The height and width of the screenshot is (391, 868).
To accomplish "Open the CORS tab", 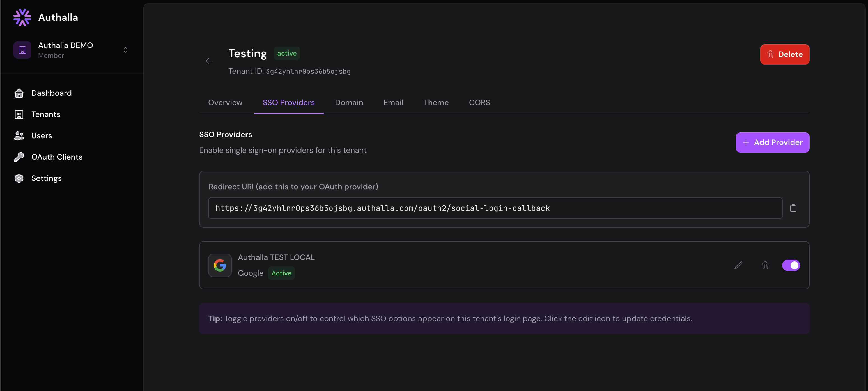I will 479,102.
